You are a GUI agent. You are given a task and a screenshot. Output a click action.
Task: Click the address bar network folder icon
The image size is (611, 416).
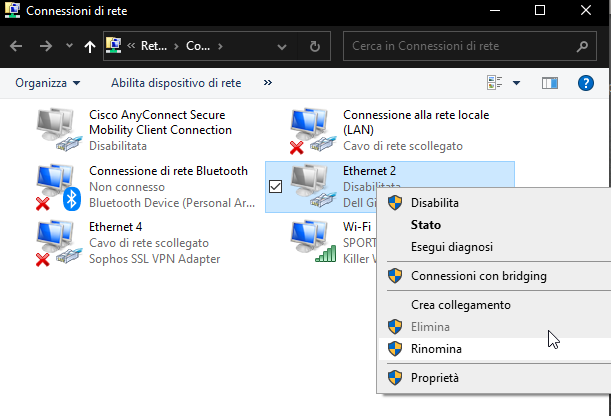click(x=113, y=46)
